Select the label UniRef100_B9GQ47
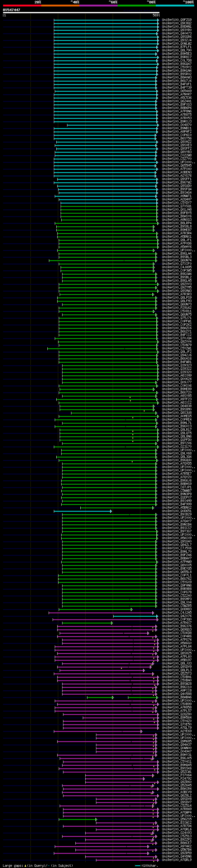The height and width of the screenshot is (868, 197). tap(177, 64)
